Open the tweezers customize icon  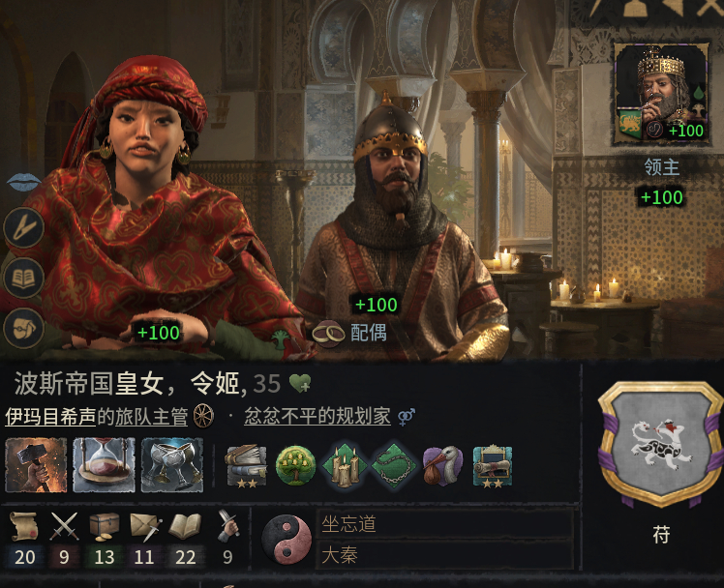pos(23,228)
